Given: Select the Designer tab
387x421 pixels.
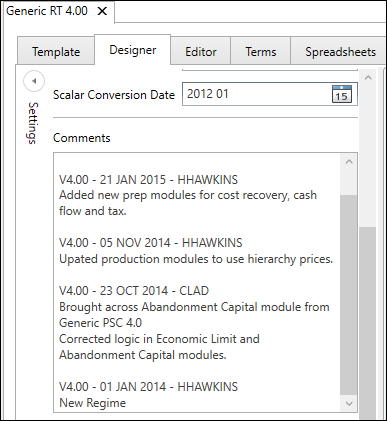Looking at the screenshot, I should [133, 50].
